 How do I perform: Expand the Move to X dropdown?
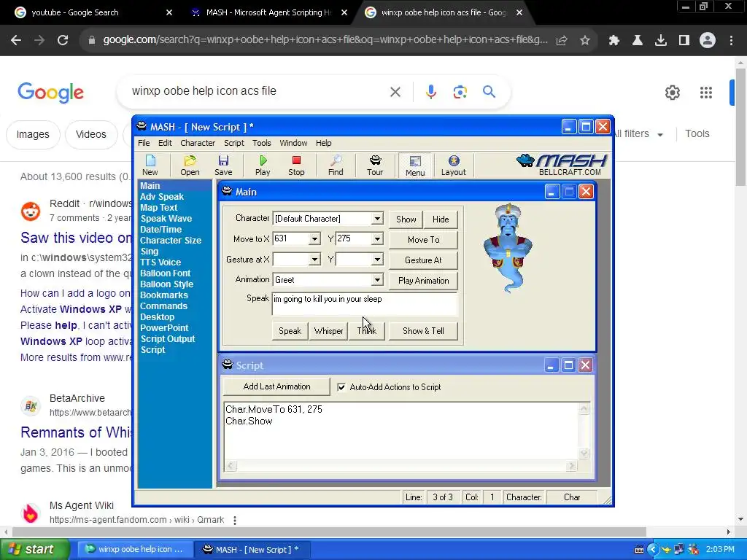pyautogui.click(x=314, y=239)
